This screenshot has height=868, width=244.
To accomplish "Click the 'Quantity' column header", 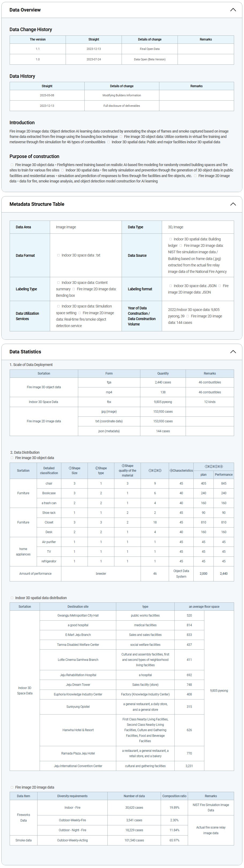I will point(163,373).
